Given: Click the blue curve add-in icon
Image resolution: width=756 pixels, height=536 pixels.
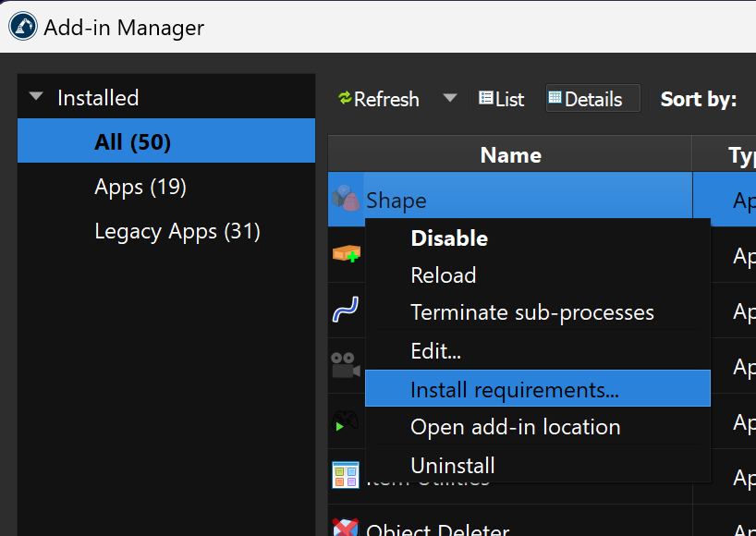Looking at the screenshot, I should [x=346, y=310].
